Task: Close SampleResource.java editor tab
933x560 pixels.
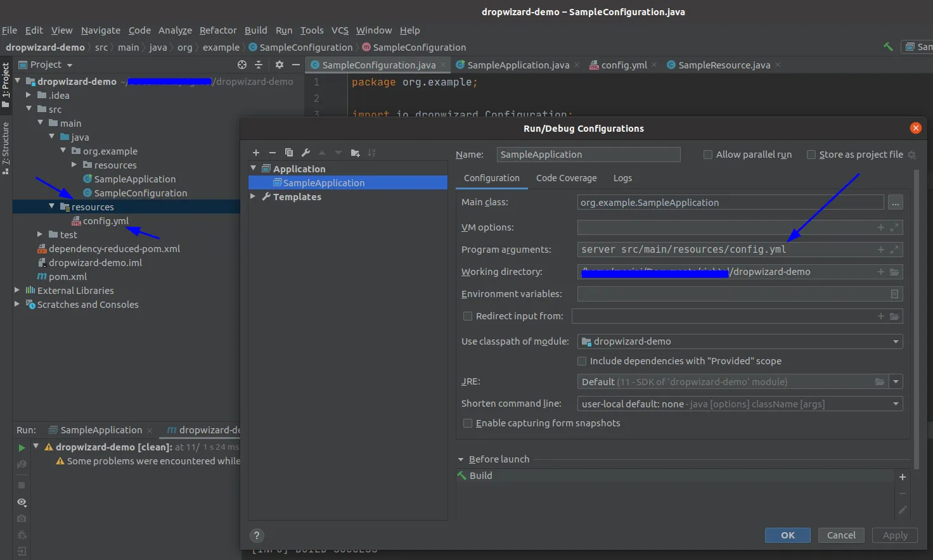Action: click(778, 65)
